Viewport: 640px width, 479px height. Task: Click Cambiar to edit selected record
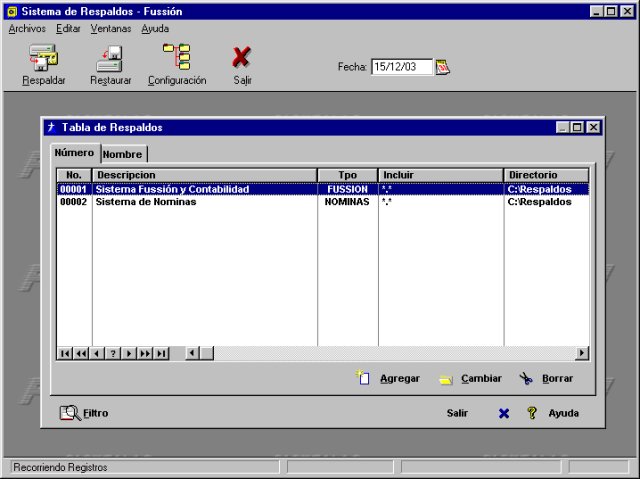click(470, 379)
